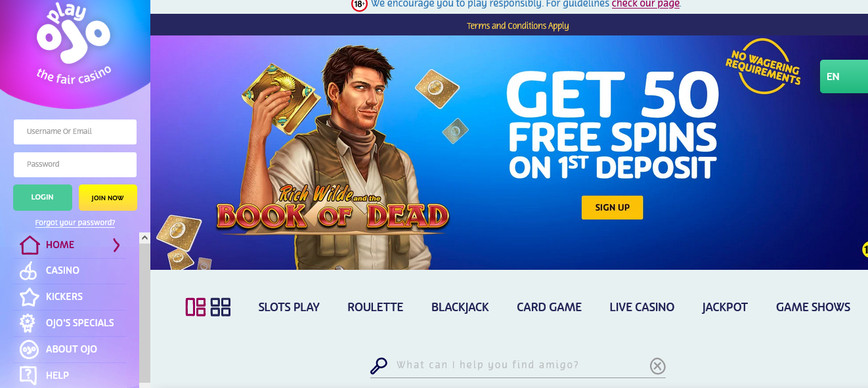Viewport: 868px width, 388px height.
Task: Clear the search using the X icon
Action: (657, 366)
